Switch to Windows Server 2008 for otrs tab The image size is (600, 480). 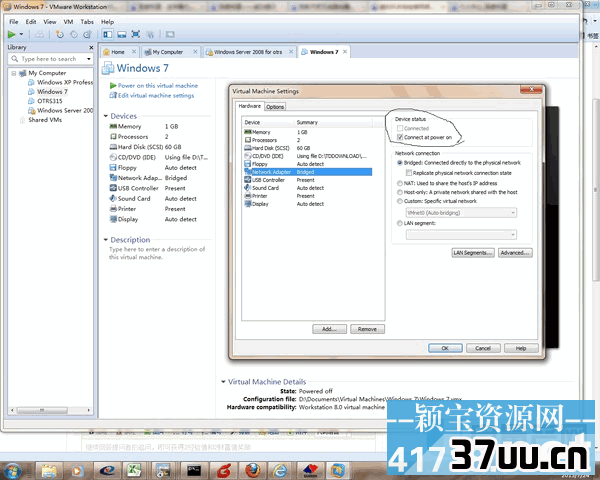248,52
